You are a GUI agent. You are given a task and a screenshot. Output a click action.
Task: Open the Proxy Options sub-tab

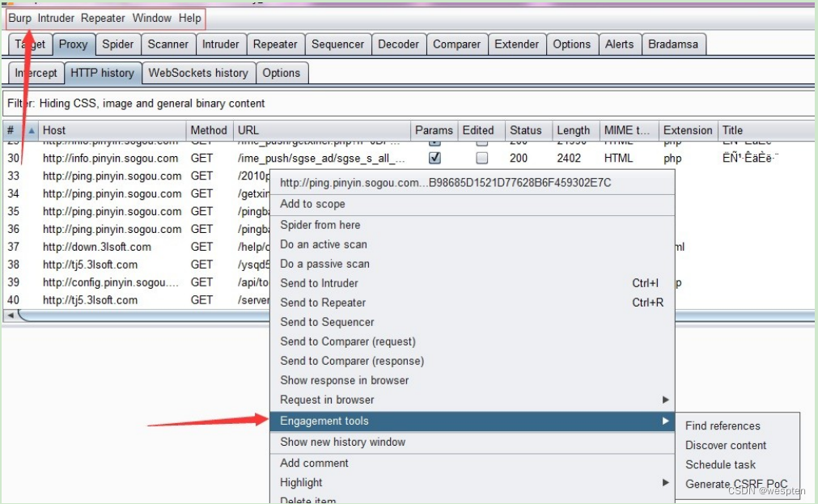click(282, 73)
